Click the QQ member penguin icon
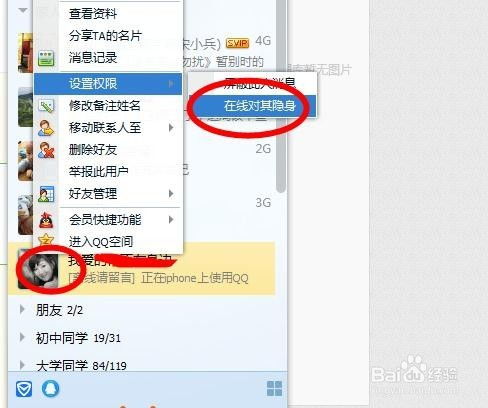The height and width of the screenshot is (408, 488). (x=46, y=220)
